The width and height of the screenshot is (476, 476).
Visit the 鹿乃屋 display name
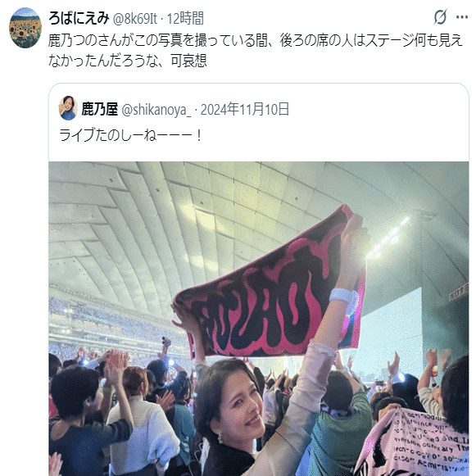[100, 109]
